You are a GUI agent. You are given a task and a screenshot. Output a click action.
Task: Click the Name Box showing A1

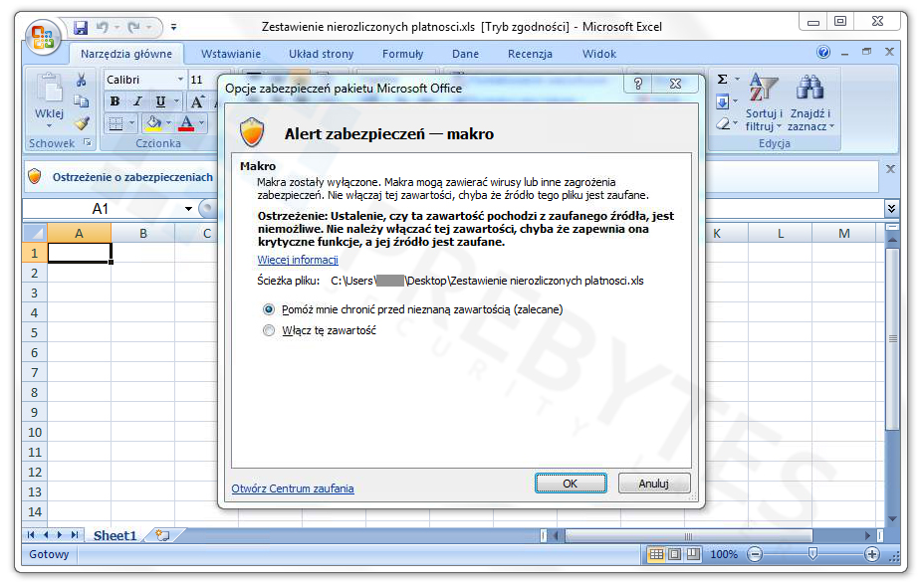click(101, 209)
